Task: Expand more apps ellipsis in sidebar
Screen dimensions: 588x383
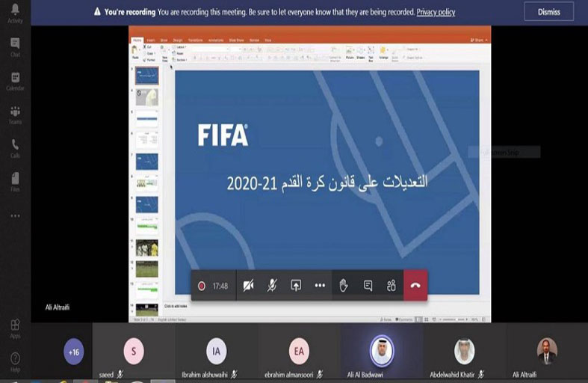Action: 15,216
